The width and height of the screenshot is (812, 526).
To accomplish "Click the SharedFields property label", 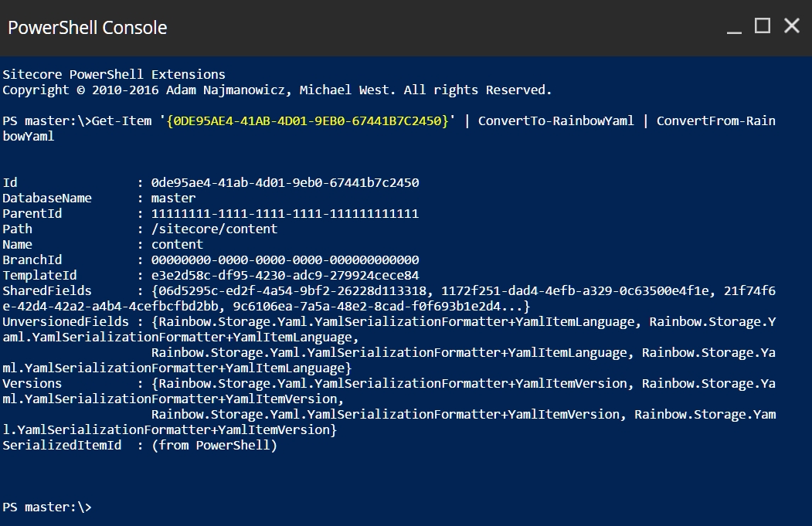I will tap(47, 291).
